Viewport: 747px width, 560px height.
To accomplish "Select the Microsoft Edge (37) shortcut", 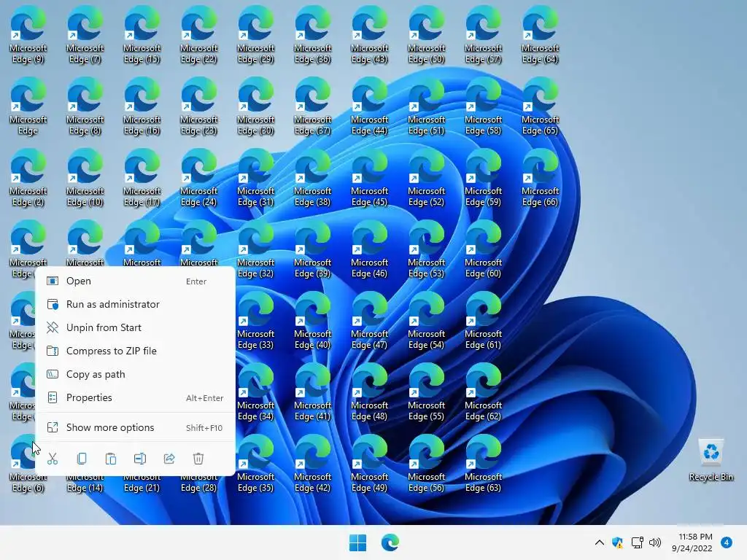I will (312, 106).
